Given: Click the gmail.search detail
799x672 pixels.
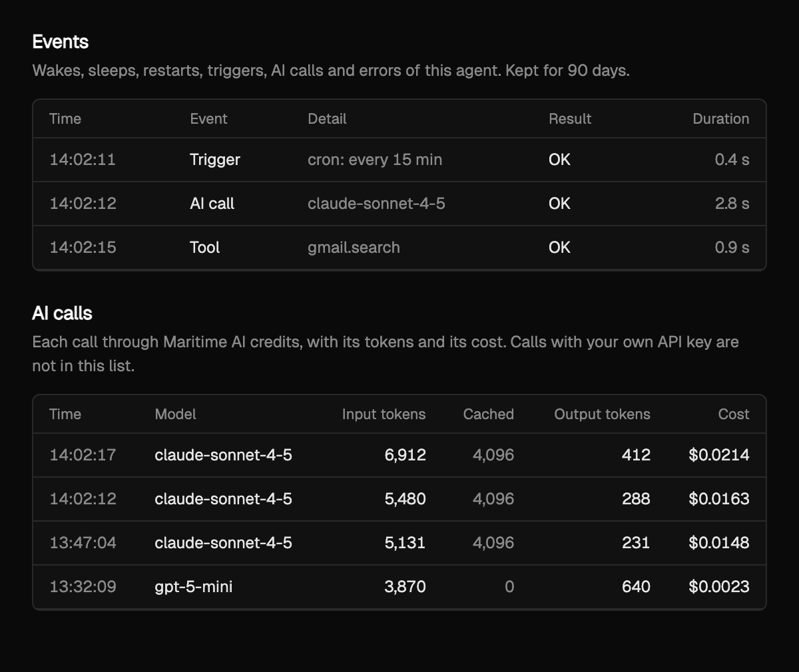Looking at the screenshot, I should [x=354, y=248].
